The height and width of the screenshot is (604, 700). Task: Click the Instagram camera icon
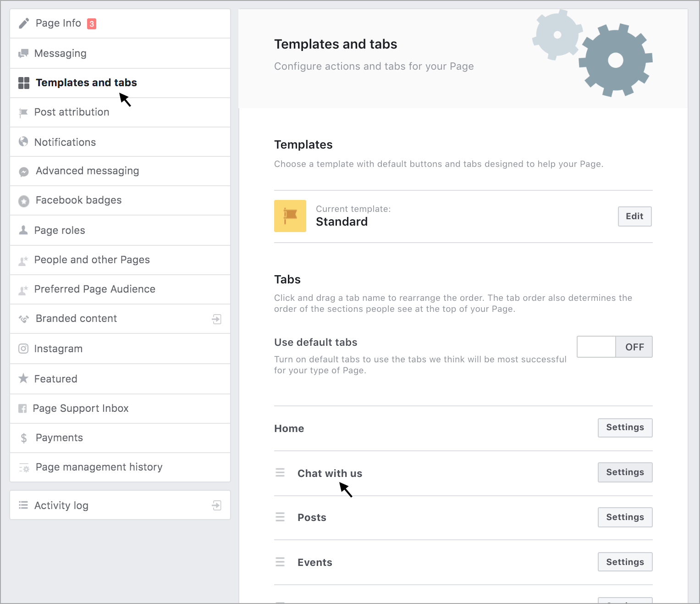(x=23, y=349)
